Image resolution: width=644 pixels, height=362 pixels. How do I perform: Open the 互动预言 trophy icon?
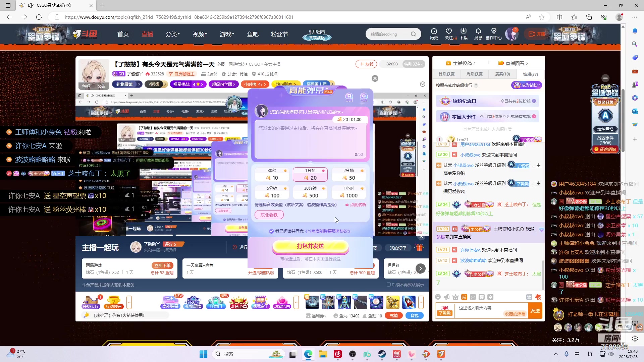tap(114, 302)
